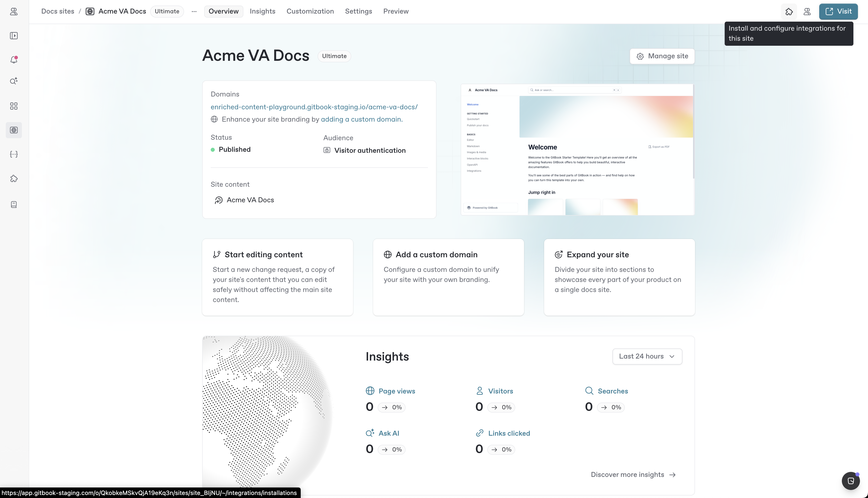Follow the adding a custom domain link
The image size is (868, 498).
tap(361, 119)
